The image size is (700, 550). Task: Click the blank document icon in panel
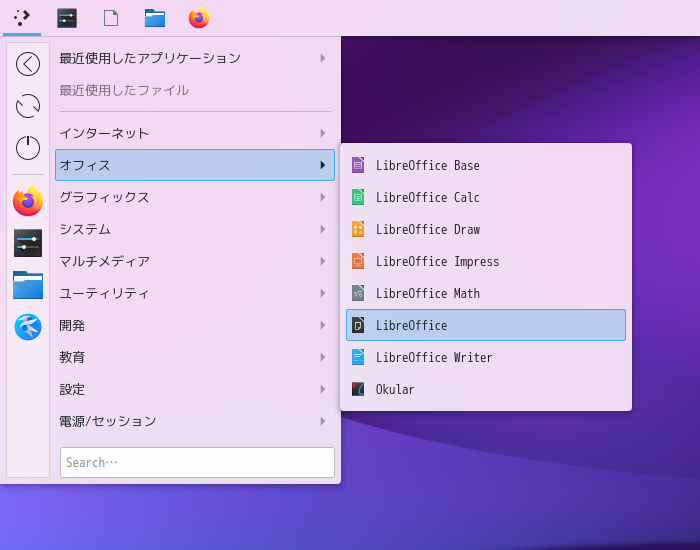111,18
